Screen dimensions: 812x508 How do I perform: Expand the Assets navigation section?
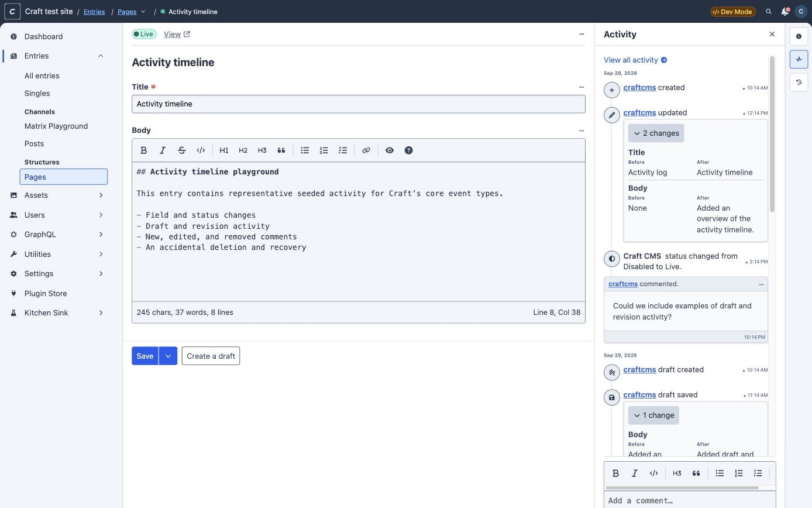pyautogui.click(x=101, y=195)
